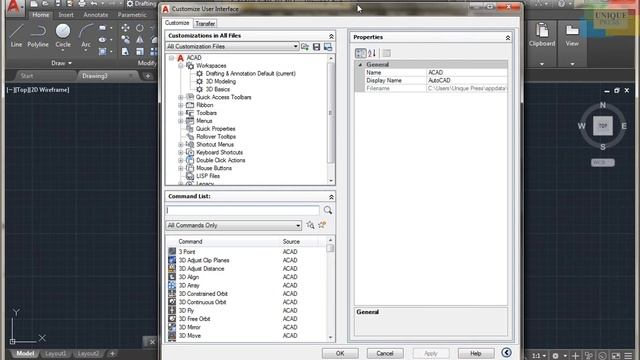Click the image manager icon beside save

(328, 47)
